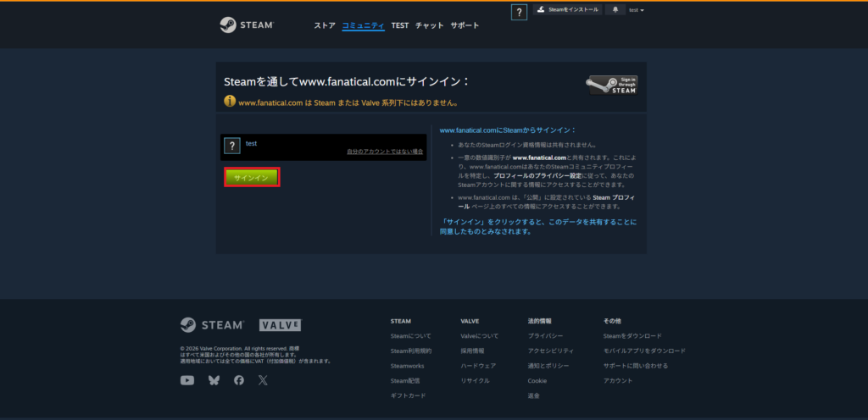Open リサイクル footer link
The width and height of the screenshot is (868, 420).
pyautogui.click(x=475, y=381)
